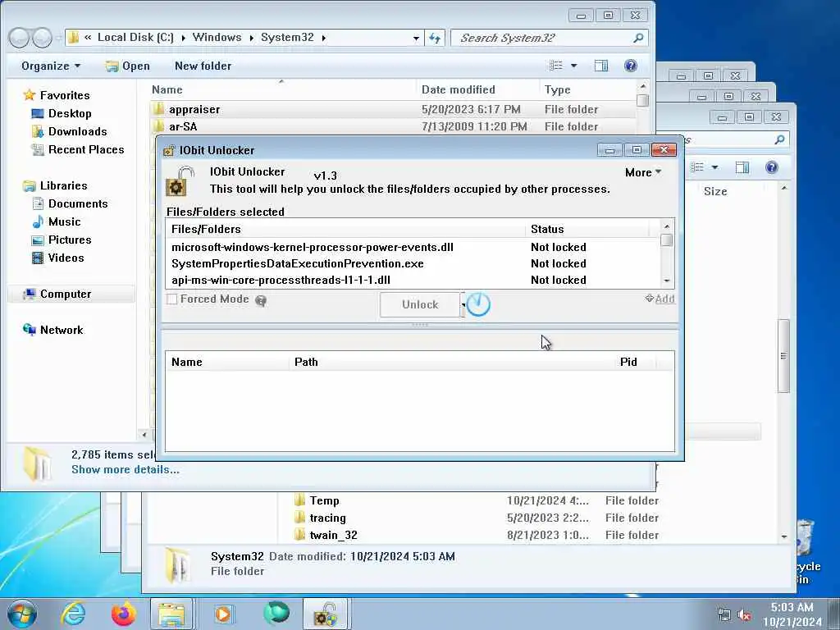The image size is (840, 630).
Task: Toggle the preview pane icon in System32 window
Action: coord(601,66)
